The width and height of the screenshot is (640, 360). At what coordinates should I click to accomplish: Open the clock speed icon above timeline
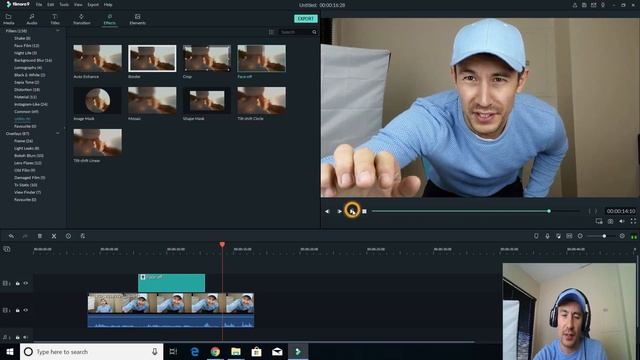point(68,236)
